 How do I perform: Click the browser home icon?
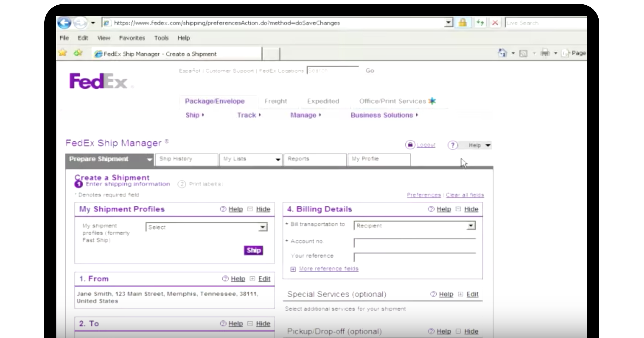tap(502, 53)
